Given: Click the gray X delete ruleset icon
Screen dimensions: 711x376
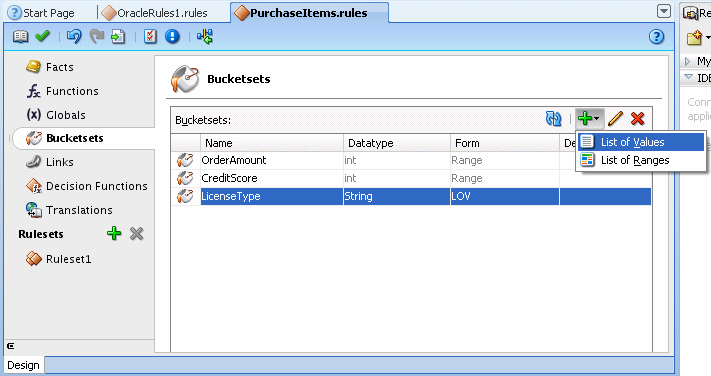Looking at the screenshot, I should (x=136, y=234).
